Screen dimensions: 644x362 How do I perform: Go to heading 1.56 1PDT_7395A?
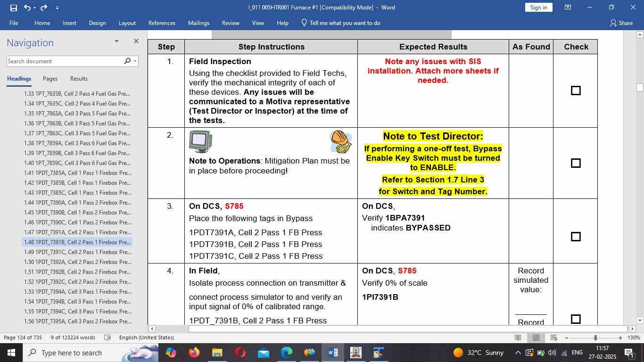[x=77, y=321]
